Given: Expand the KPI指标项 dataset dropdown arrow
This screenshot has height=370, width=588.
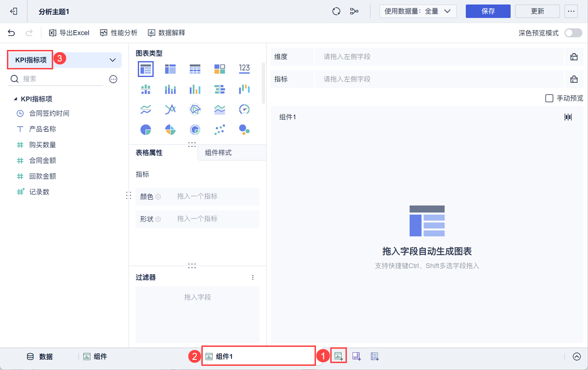Looking at the screenshot, I should [112, 60].
